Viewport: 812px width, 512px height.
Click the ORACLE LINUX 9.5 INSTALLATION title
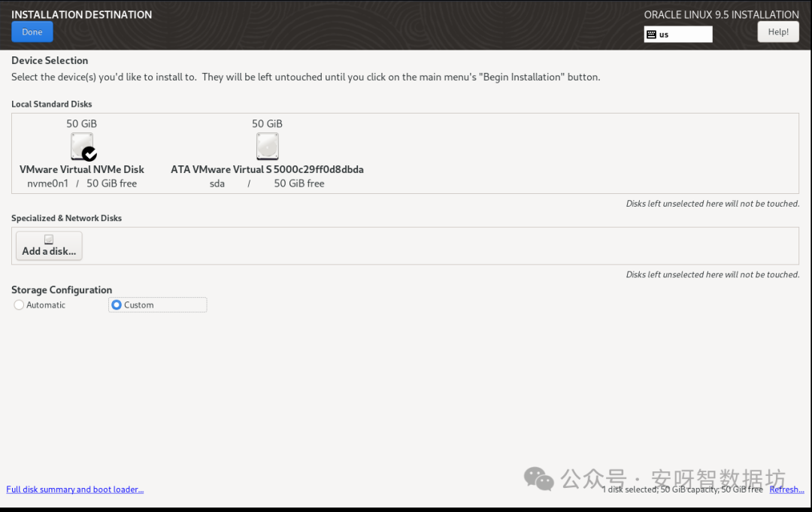click(x=721, y=14)
